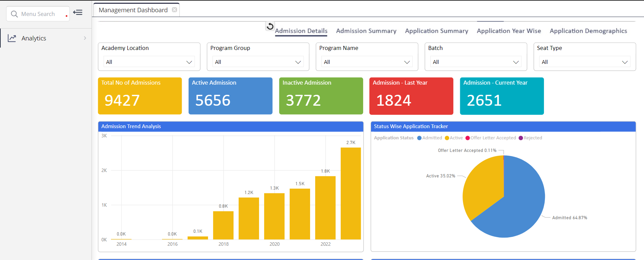
Task: Click the 2651 current year value
Action: coord(484,101)
